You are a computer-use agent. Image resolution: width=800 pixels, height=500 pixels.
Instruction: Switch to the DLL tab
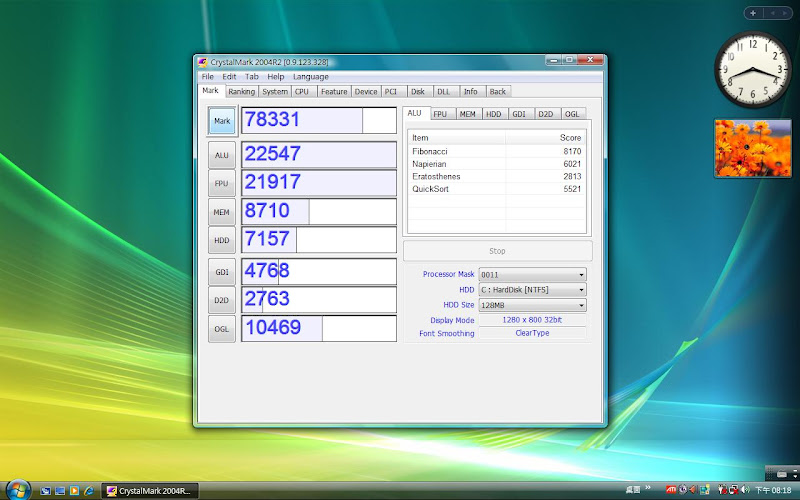coord(444,92)
